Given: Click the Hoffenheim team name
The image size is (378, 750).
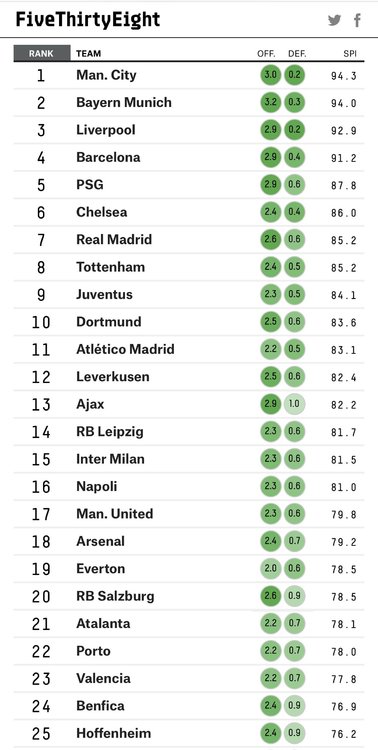Looking at the screenshot, I should coord(113,733).
